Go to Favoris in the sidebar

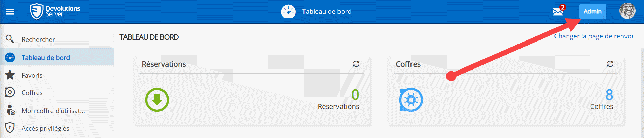tap(32, 75)
